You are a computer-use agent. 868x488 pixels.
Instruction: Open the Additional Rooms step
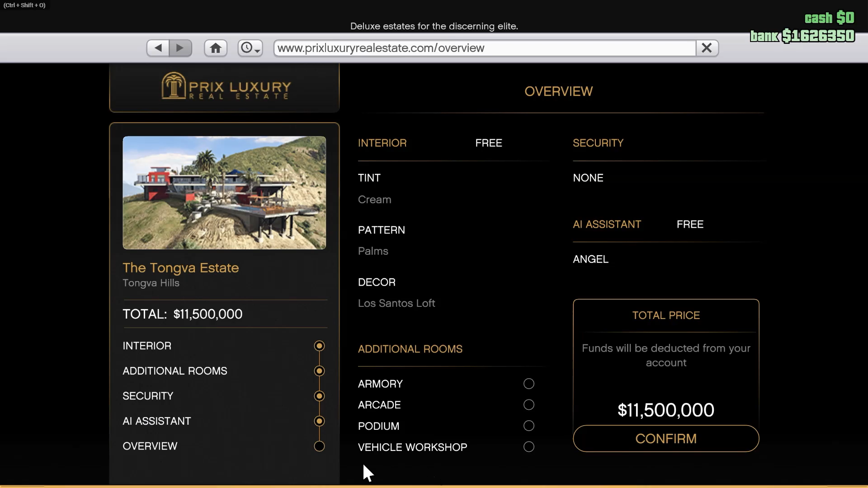[x=175, y=371]
